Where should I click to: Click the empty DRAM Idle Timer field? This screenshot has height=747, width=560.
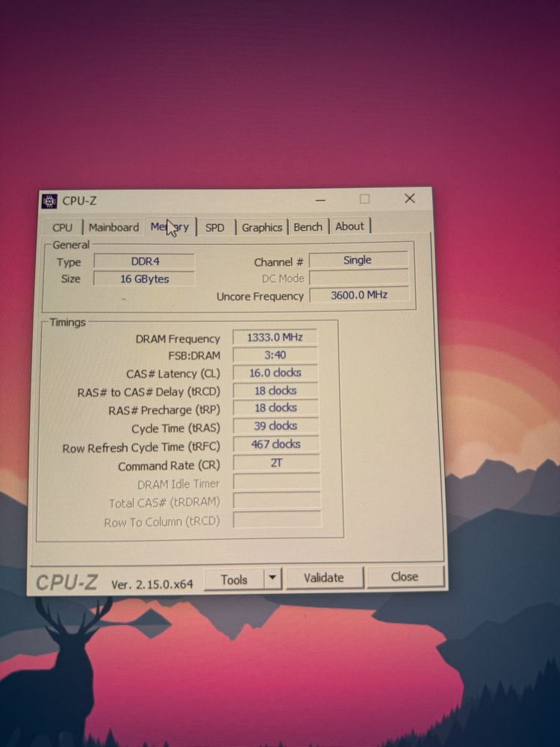[x=277, y=482]
